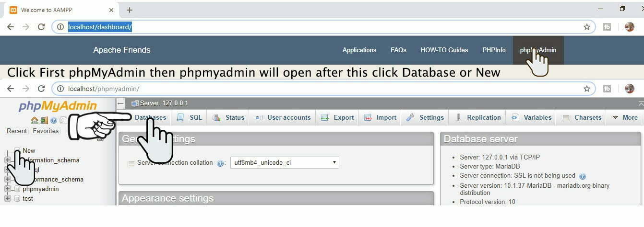Switch to the SQL tab

pyautogui.click(x=190, y=117)
